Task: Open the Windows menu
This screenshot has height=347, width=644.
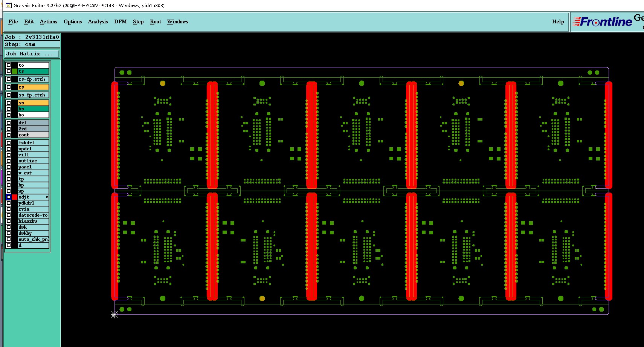Action: pyautogui.click(x=178, y=21)
